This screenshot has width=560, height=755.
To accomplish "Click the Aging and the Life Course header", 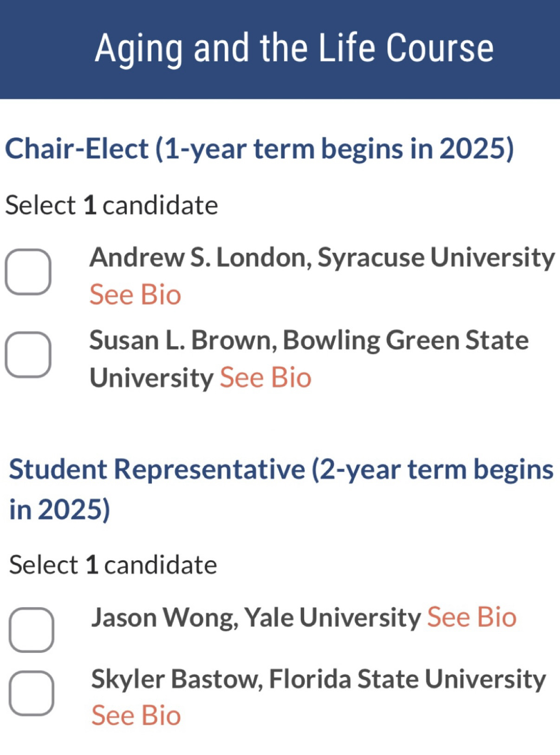I will coord(294,48).
